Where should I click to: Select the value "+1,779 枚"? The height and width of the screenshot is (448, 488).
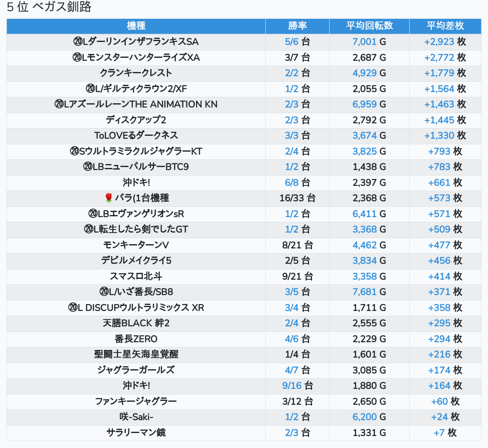[445, 73]
